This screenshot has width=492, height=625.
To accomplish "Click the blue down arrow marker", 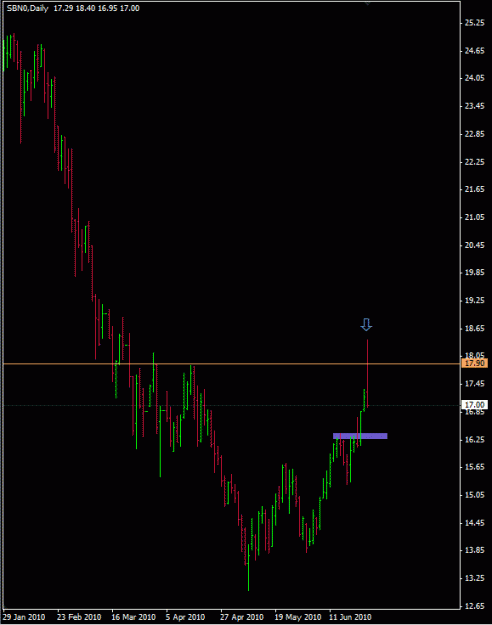I will point(366,324).
